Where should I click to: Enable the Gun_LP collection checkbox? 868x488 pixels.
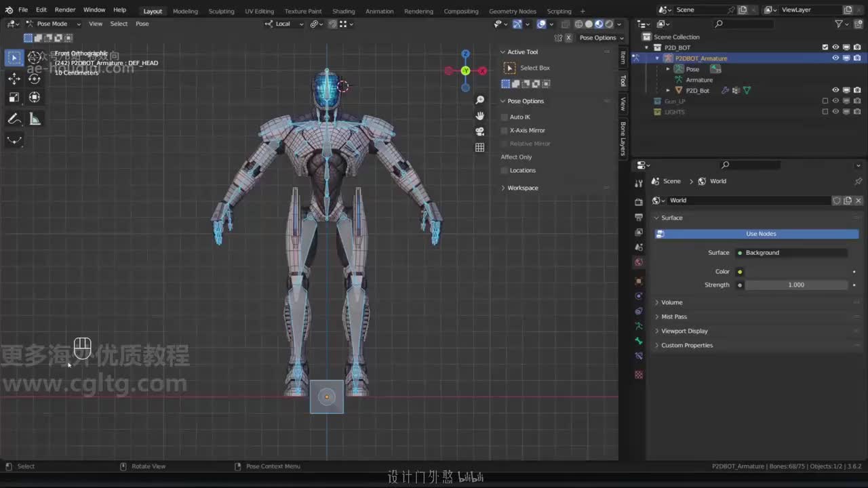point(825,101)
